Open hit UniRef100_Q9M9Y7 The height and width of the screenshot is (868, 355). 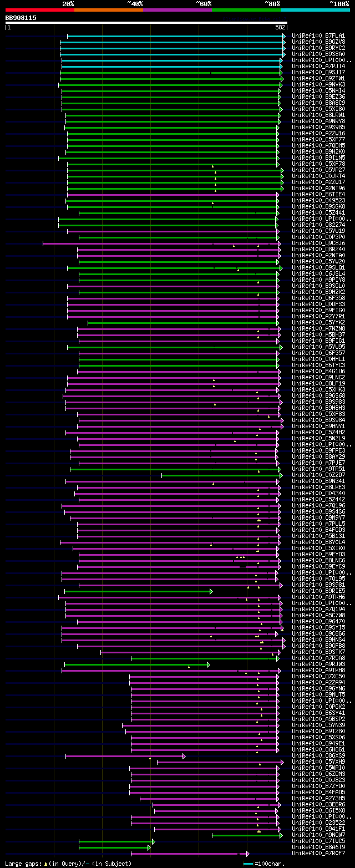coord(318,518)
